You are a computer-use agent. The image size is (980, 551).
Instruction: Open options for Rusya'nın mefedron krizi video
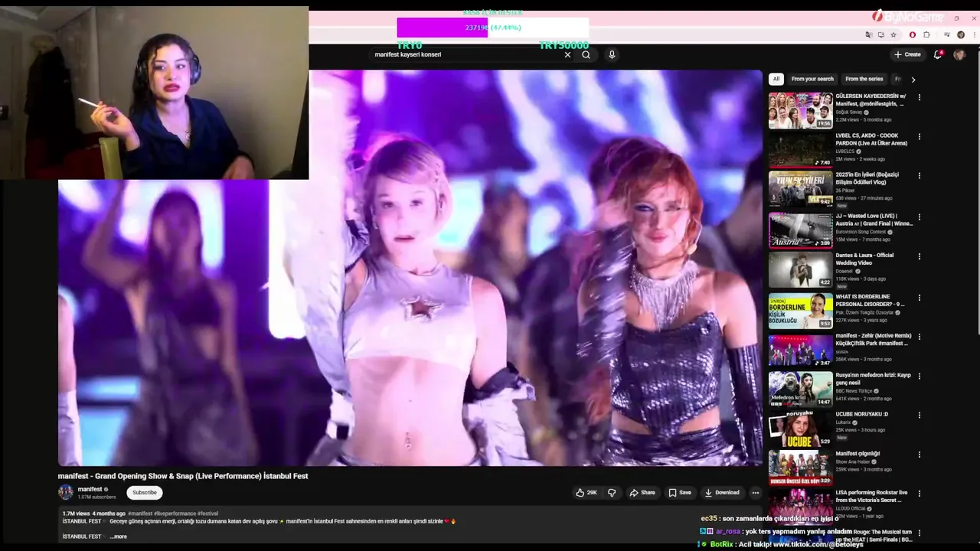(x=920, y=377)
